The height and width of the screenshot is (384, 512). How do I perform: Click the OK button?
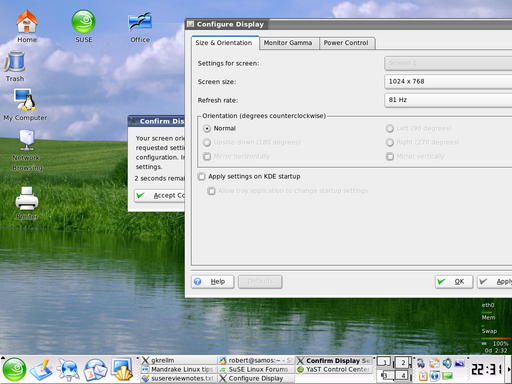(x=454, y=282)
